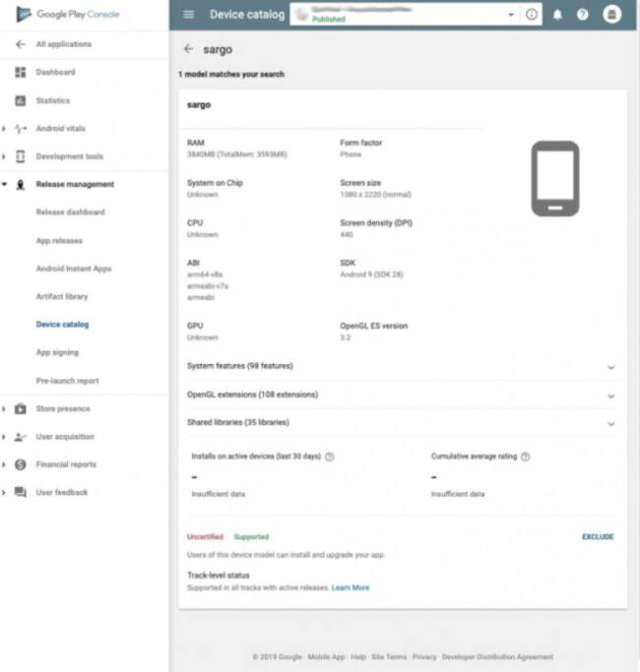Click info icon beside Installs on active devices
This screenshot has width=640, height=672.
329,457
